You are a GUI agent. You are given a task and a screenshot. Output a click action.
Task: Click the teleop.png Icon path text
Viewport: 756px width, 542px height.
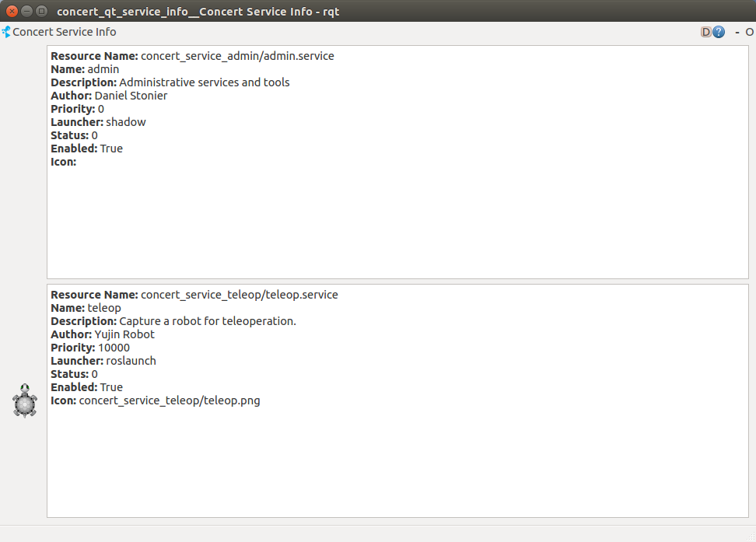click(169, 400)
